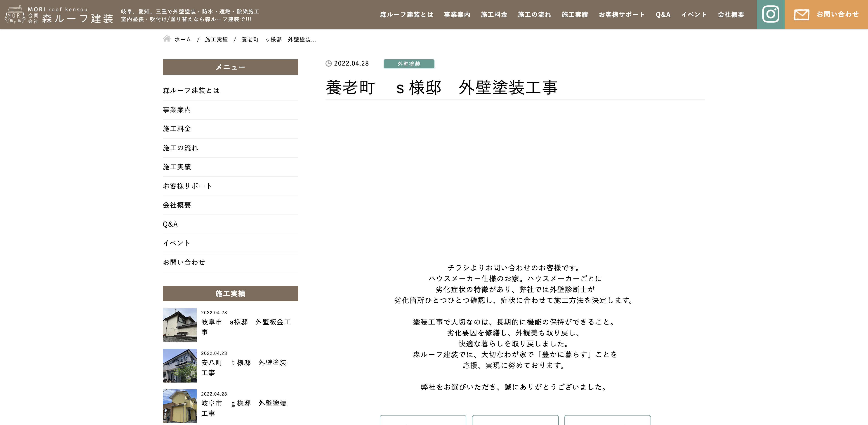
Task: Click the 外壁塗装 category tag
Action: 409,64
